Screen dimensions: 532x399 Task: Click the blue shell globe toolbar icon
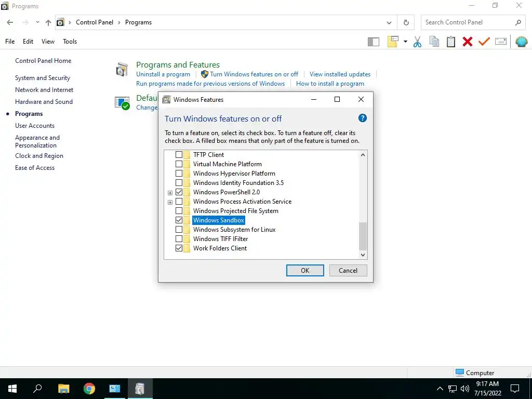522,42
